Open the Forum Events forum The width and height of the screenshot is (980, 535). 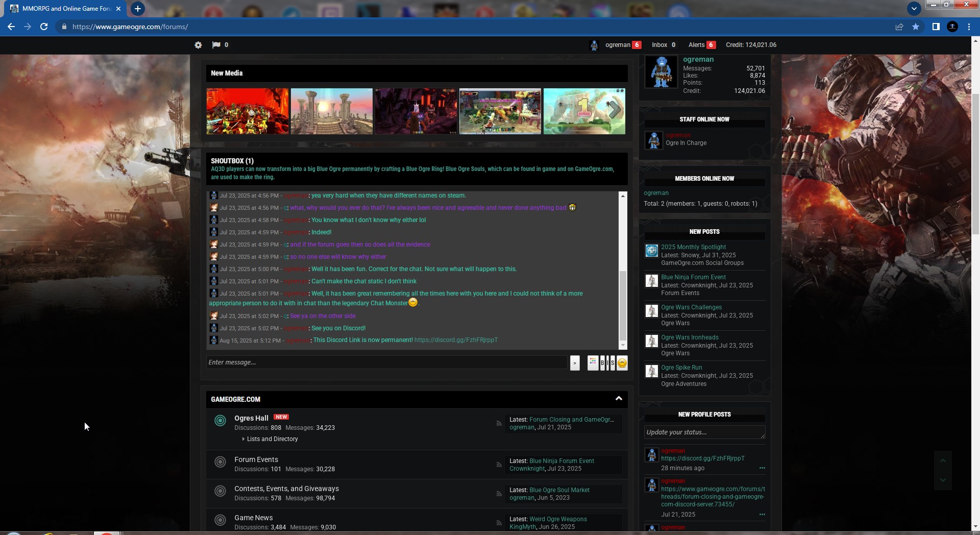tap(256, 459)
